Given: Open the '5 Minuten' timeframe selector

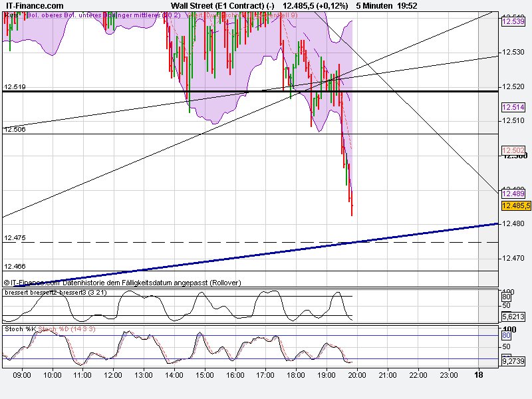Looking at the screenshot, I should tap(372, 4).
